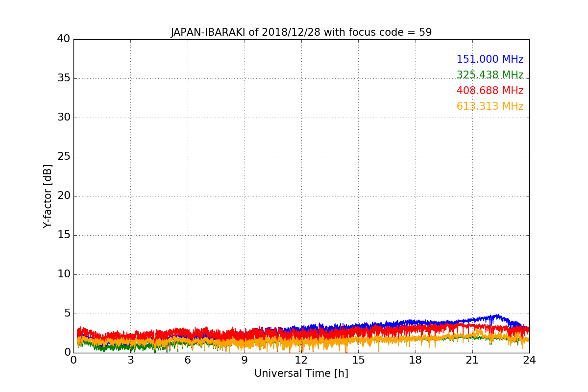Click the Universal Time [h] axis label
Screen dimensions: 588x392
301,373
